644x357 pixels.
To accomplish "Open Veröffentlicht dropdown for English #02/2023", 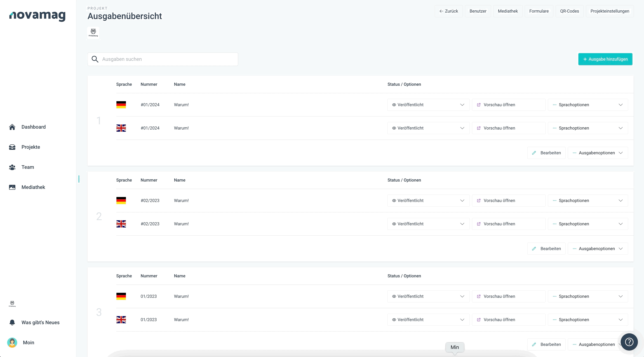I will [429, 224].
